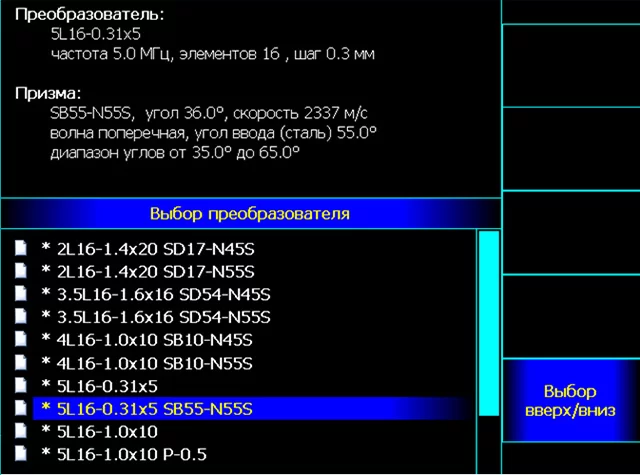Click the cyan scrollbar thumb in transducer list

[x=488, y=322]
